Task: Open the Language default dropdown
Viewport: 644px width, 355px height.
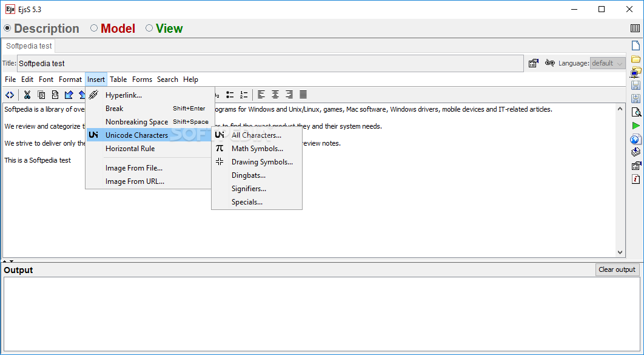Action: 608,63
